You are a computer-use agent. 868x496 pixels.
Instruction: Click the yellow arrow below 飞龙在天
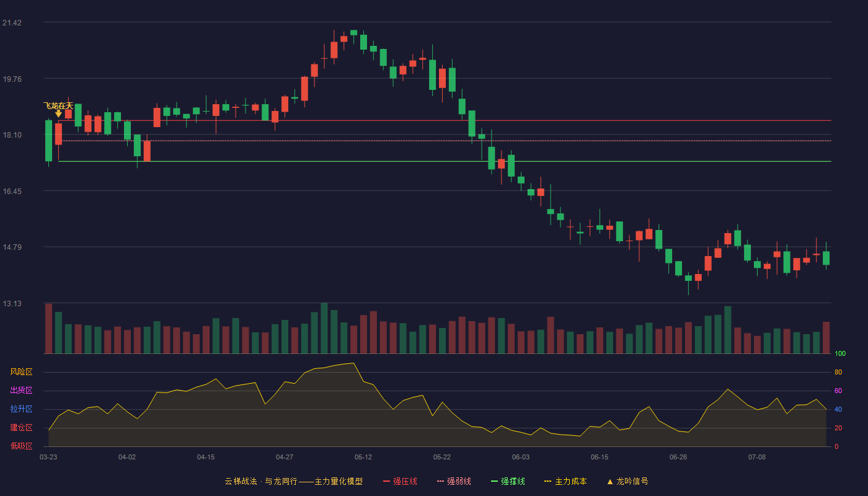coord(58,113)
